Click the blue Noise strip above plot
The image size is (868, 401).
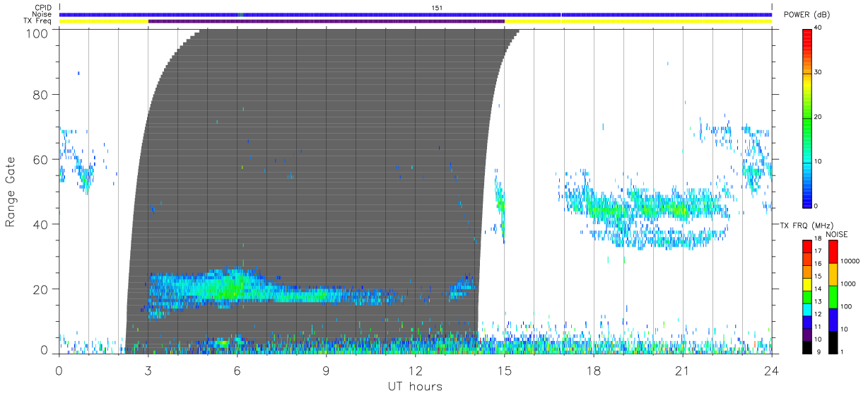click(x=416, y=15)
